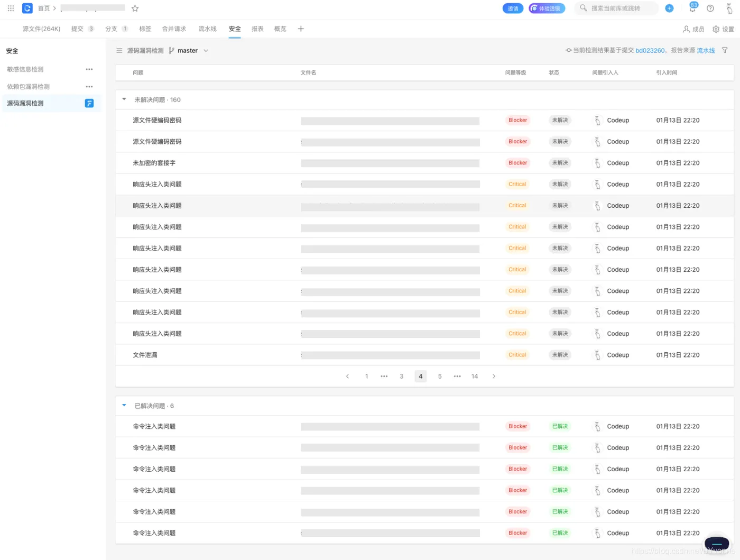740x560 pixels.
Task: Open the master branch dropdown
Action: pyautogui.click(x=189, y=51)
